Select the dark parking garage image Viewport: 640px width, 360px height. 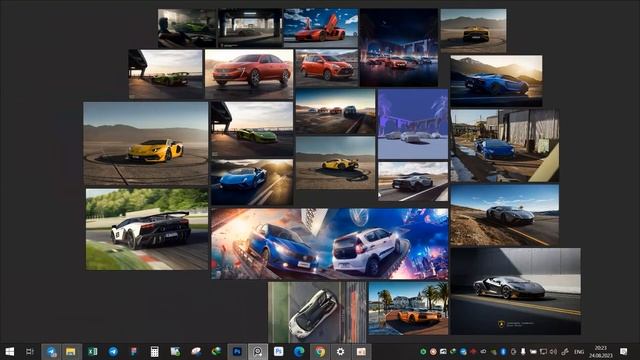point(250,28)
